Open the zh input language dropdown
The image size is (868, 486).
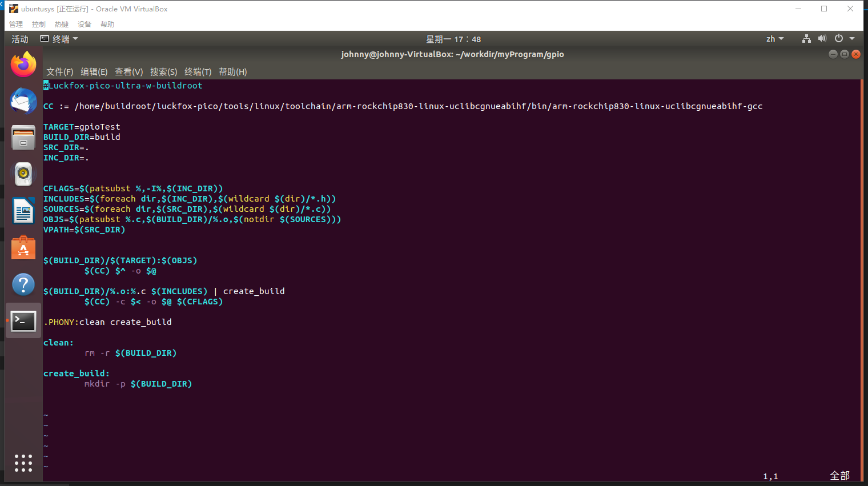click(x=775, y=39)
